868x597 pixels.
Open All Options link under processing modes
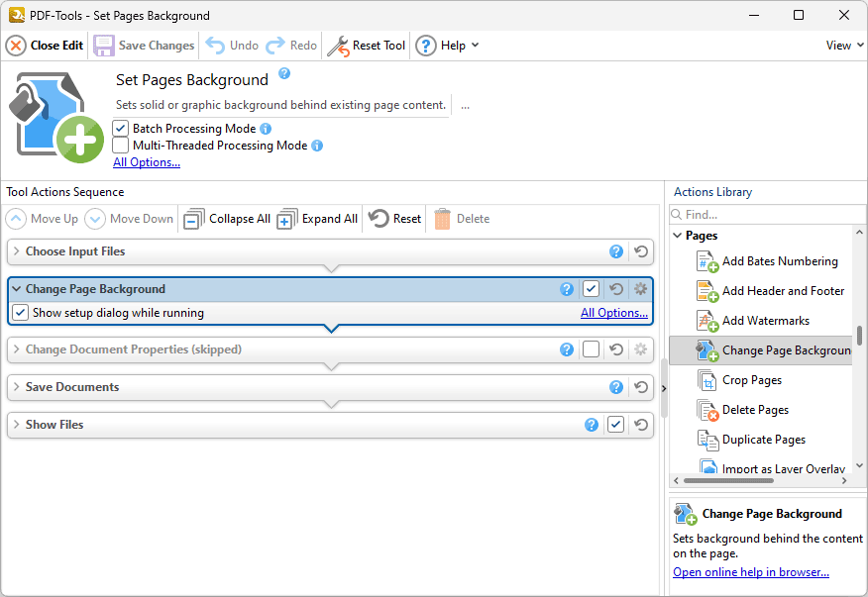pos(147,162)
